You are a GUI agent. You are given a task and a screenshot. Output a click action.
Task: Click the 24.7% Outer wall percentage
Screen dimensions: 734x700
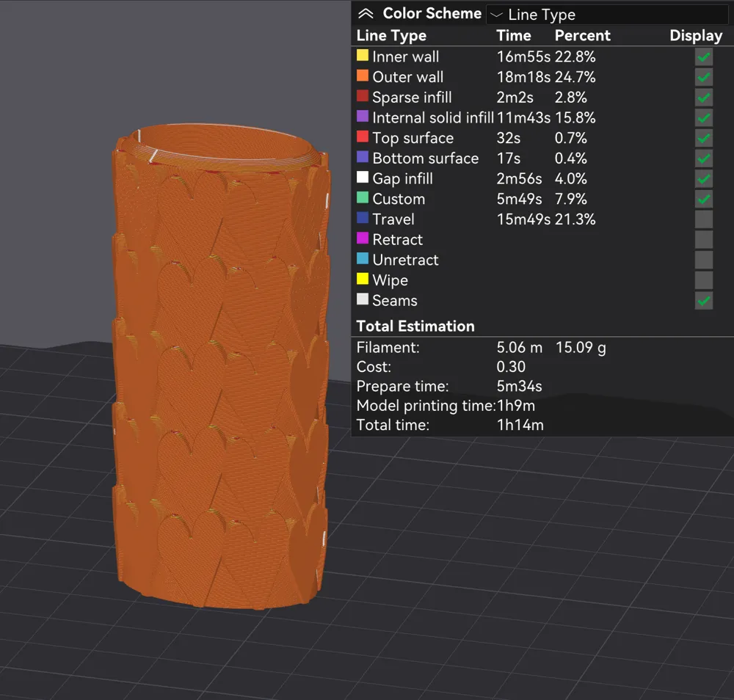[x=575, y=77]
